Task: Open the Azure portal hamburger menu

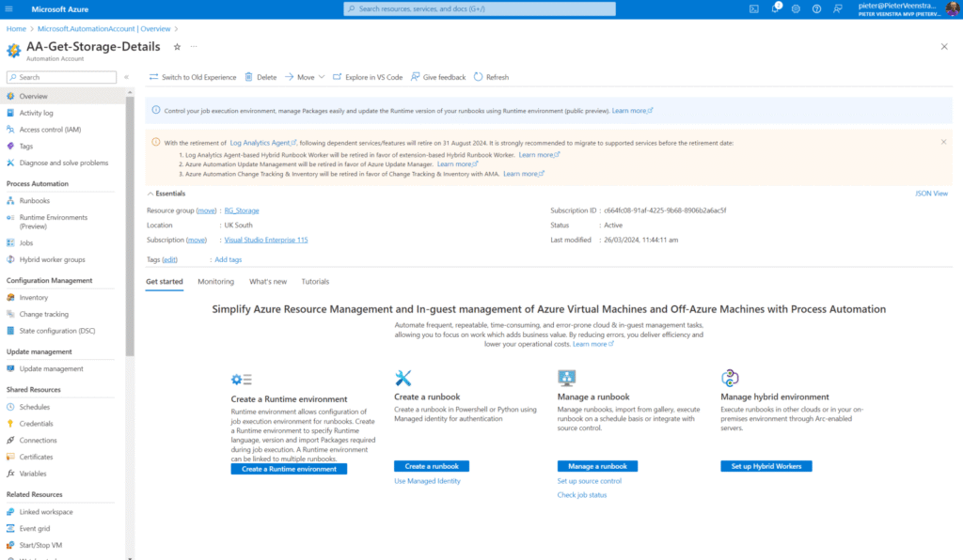Action: tap(9, 9)
